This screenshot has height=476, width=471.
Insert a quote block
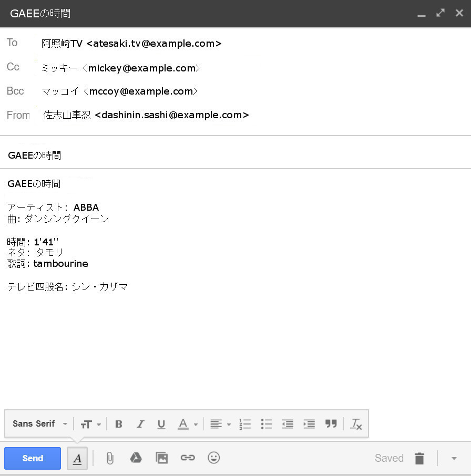pos(331,423)
